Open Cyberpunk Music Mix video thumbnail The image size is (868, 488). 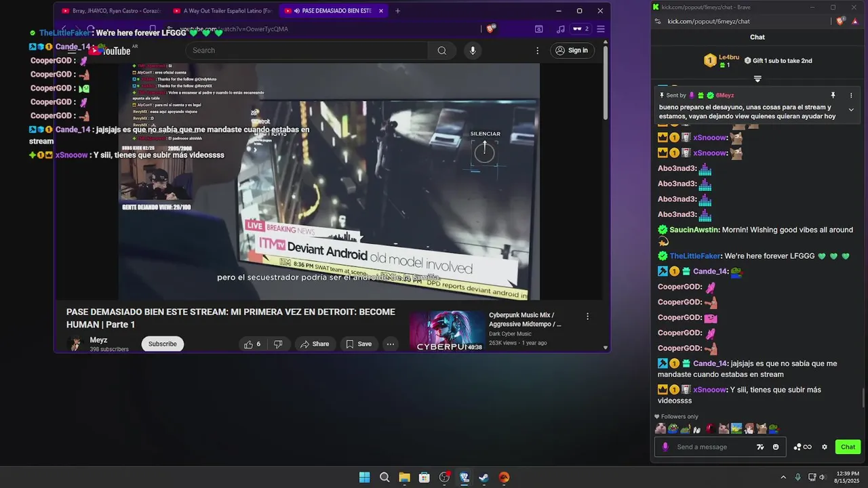(446, 331)
